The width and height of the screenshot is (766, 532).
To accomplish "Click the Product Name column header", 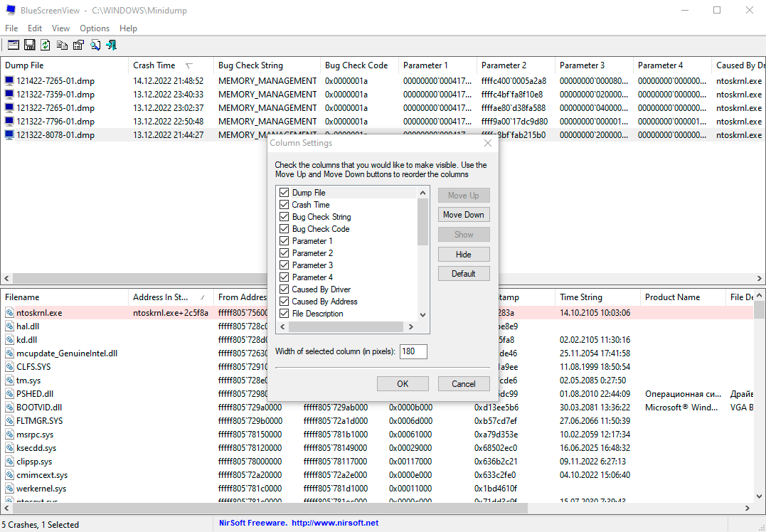I will pyautogui.click(x=683, y=297).
